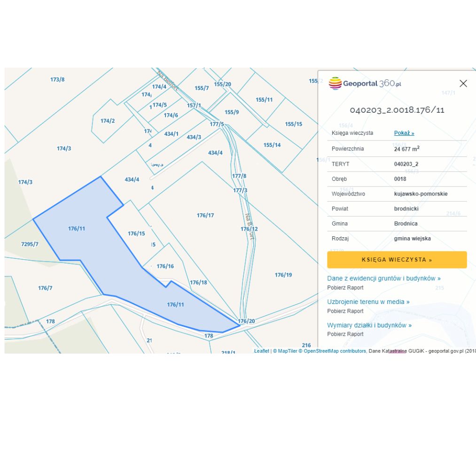The image size is (476, 451).
Task: Select parcel 176/15 on the map
Action: click(x=136, y=233)
